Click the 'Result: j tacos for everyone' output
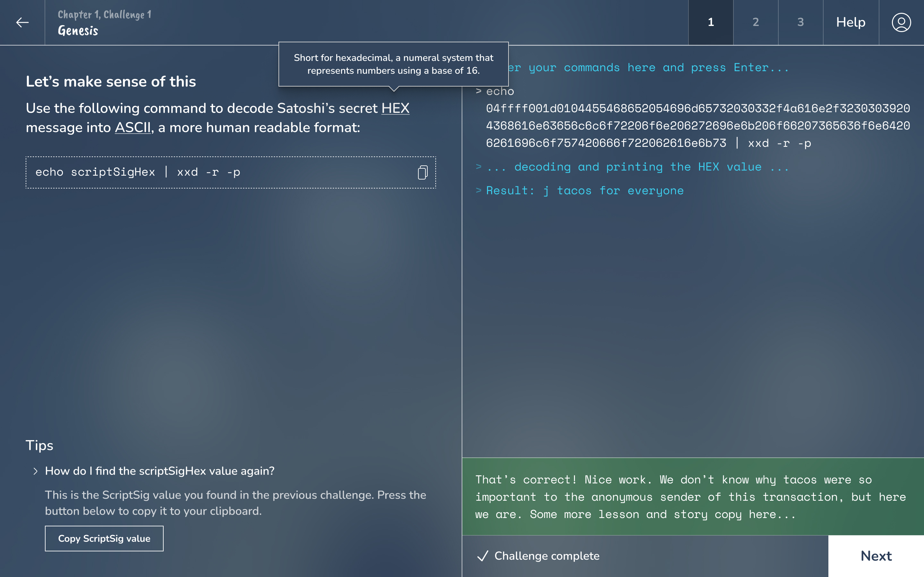Viewport: 924px width, 577px height. click(584, 190)
